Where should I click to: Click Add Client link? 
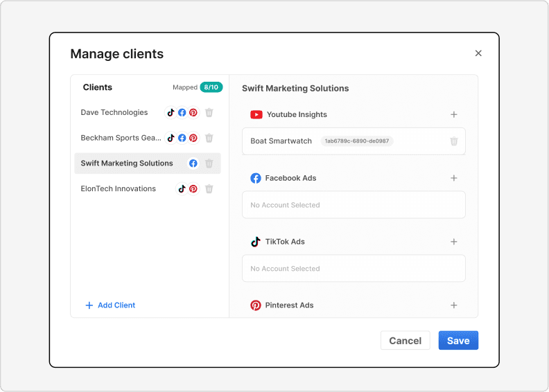pyautogui.click(x=110, y=305)
